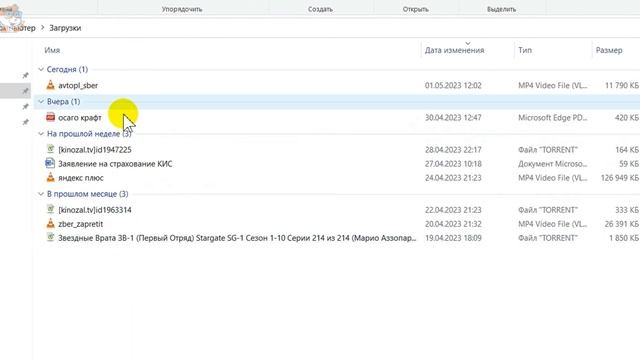The height and width of the screenshot is (360, 640).
Task: Click the size 333 КБ
Action: point(627,210)
